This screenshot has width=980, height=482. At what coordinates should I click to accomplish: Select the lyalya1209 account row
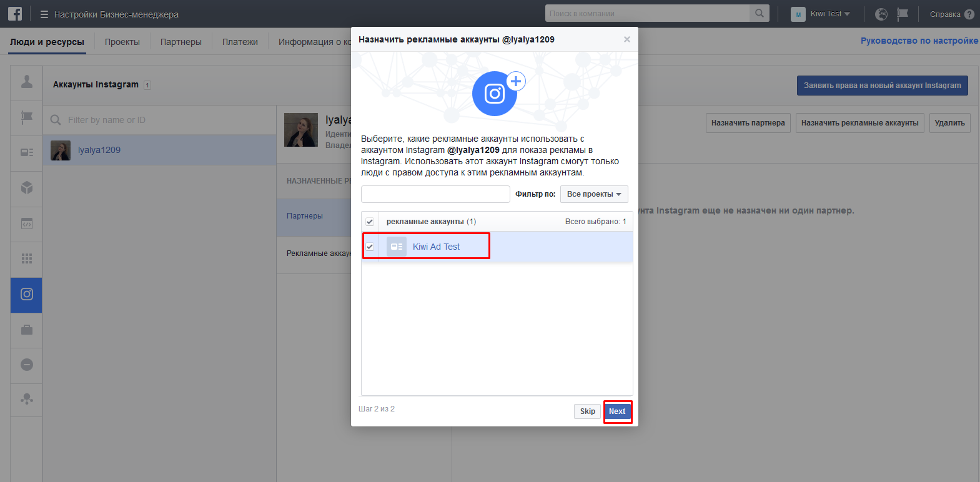pyautogui.click(x=159, y=150)
